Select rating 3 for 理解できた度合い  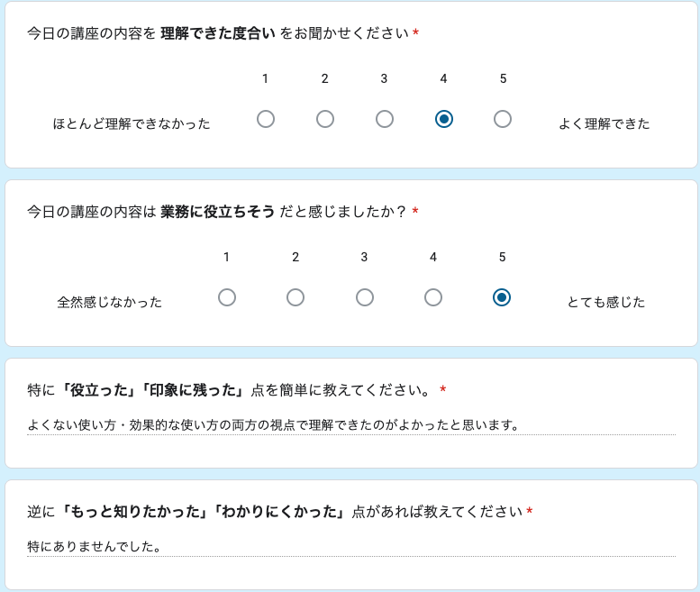385,119
